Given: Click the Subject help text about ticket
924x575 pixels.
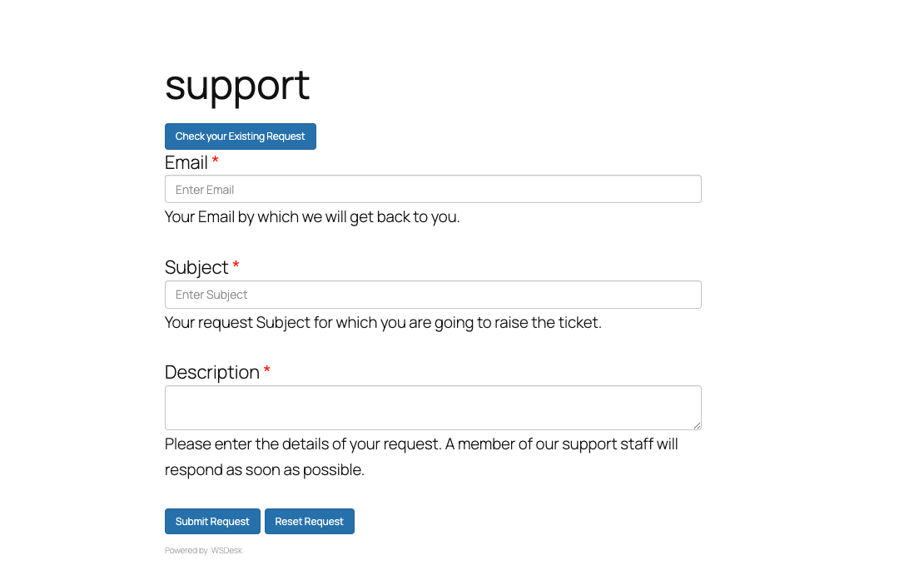Looking at the screenshot, I should pos(383,322).
